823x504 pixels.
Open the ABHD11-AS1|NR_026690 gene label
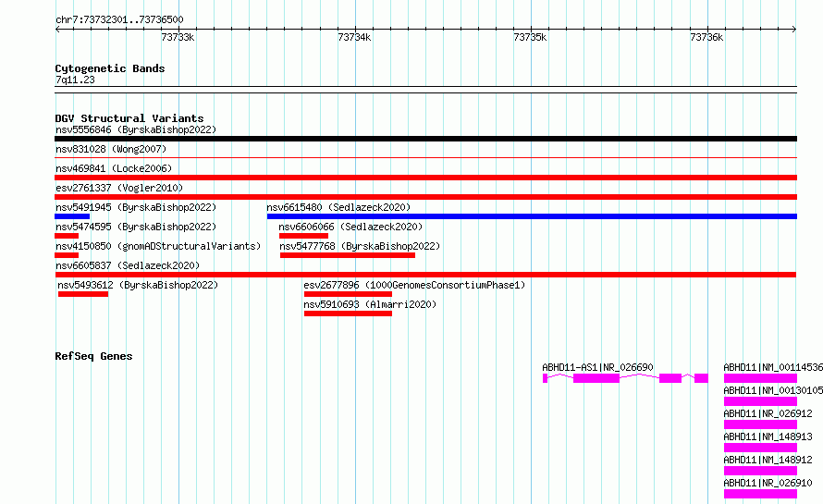click(x=597, y=367)
